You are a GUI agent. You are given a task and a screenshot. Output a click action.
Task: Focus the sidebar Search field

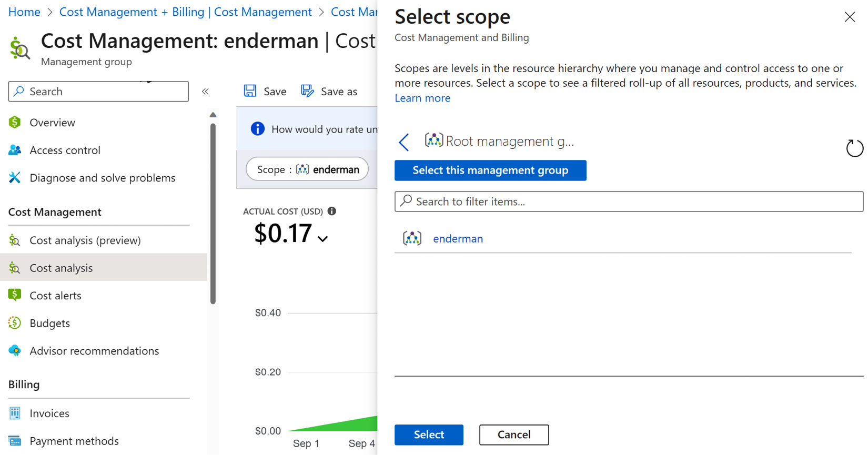[x=98, y=92]
